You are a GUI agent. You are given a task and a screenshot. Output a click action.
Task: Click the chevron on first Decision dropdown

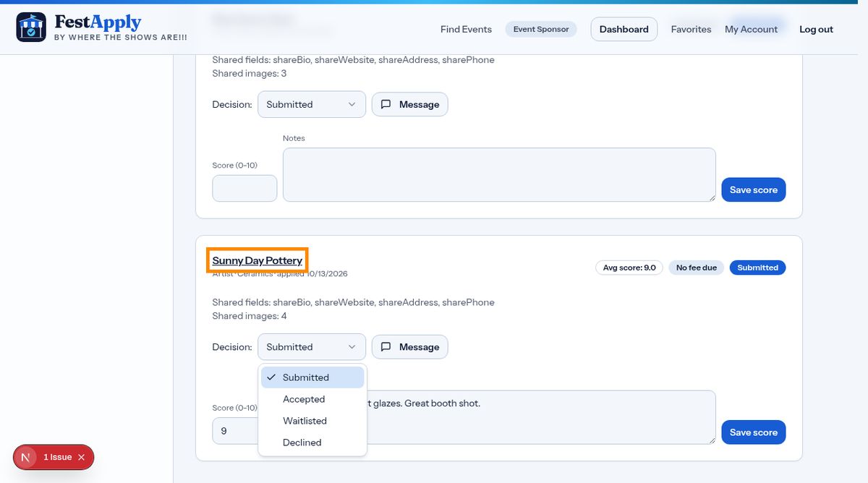(x=352, y=104)
